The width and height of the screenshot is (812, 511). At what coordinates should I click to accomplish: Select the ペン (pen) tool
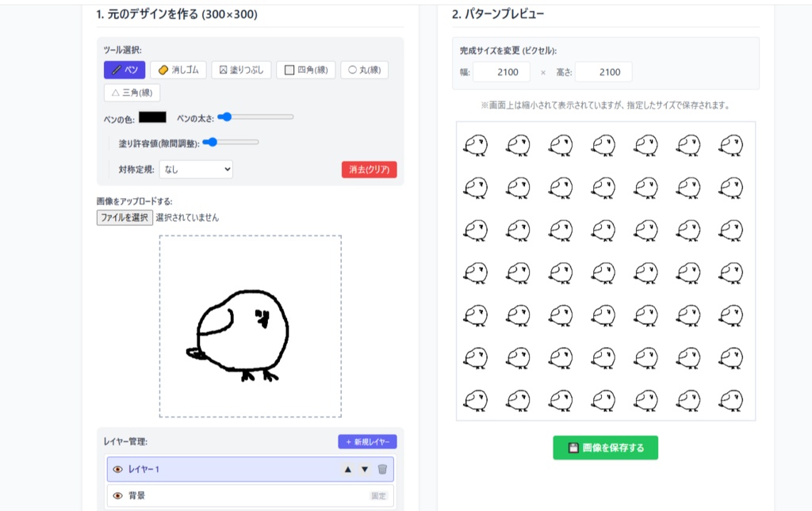tap(124, 70)
